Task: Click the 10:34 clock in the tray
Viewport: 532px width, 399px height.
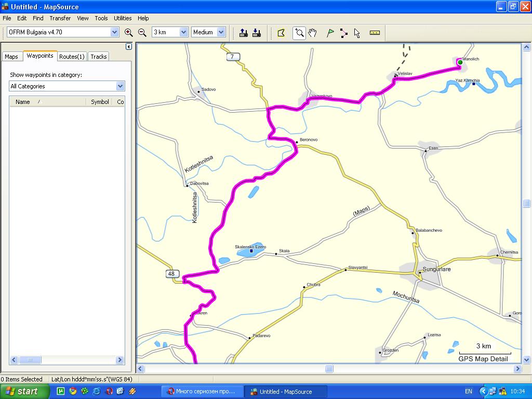Action: coord(518,392)
